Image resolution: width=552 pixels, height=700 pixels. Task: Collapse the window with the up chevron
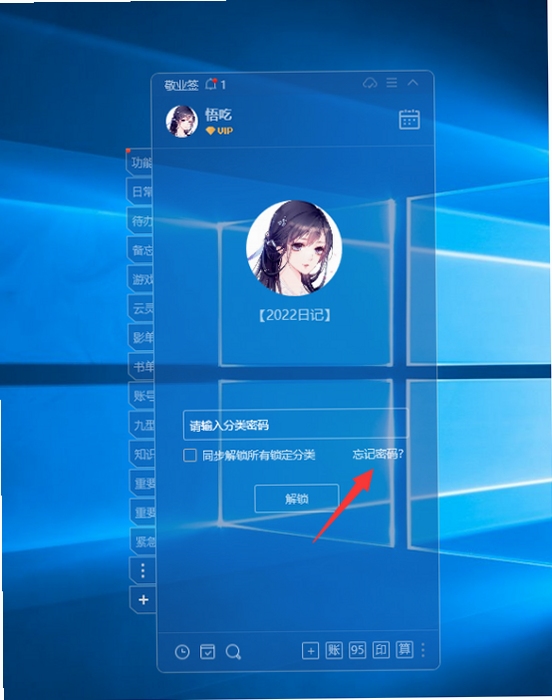[x=413, y=83]
